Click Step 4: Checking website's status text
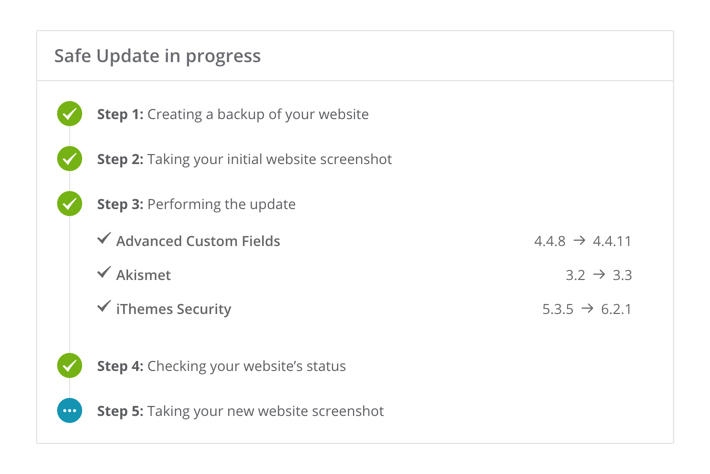The image size is (710, 474). [221, 366]
